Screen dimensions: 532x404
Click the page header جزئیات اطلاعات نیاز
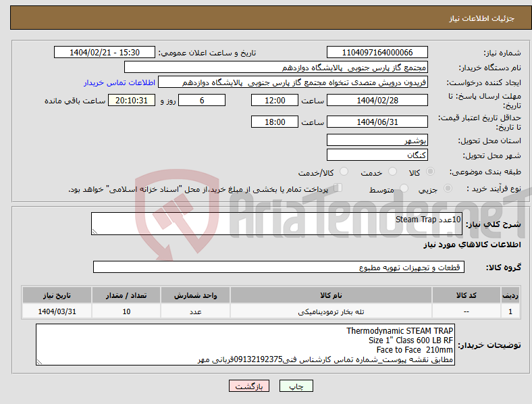[482, 18]
